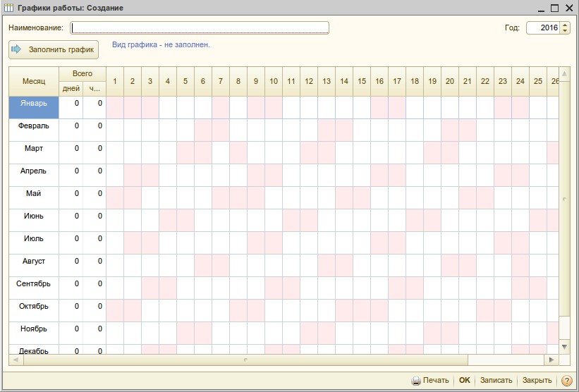The image size is (579, 392).
Task: Click the horizontal scrollbar thumb
Action: [245, 360]
